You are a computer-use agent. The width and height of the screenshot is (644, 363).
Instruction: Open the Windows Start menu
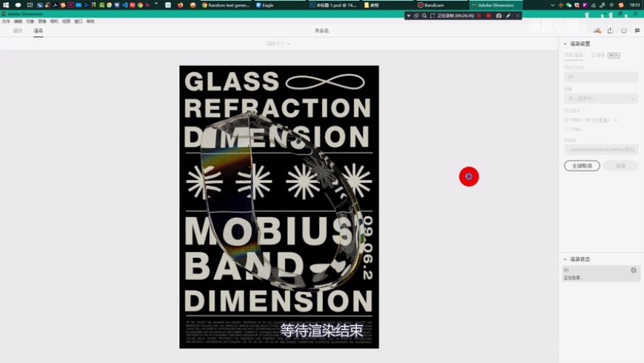click(x=6, y=5)
